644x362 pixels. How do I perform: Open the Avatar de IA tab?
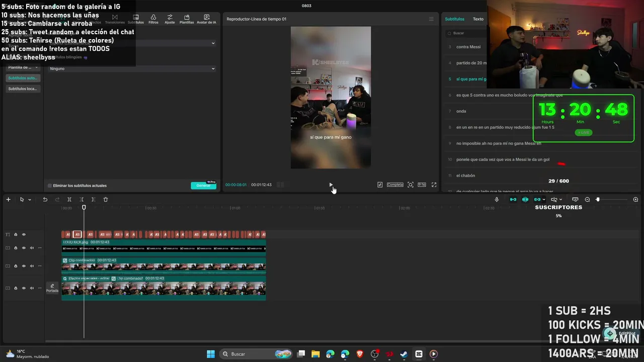pos(206,19)
